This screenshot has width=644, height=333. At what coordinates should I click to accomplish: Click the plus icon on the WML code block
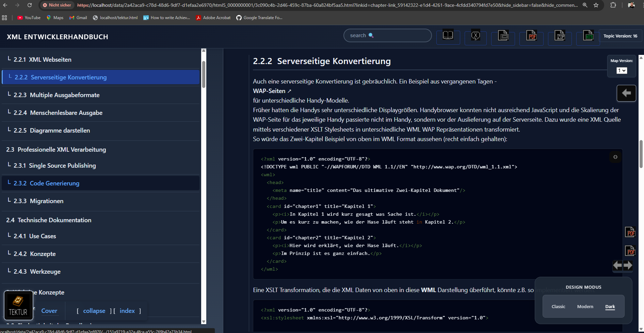pyautogui.click(x=615, y=157)
